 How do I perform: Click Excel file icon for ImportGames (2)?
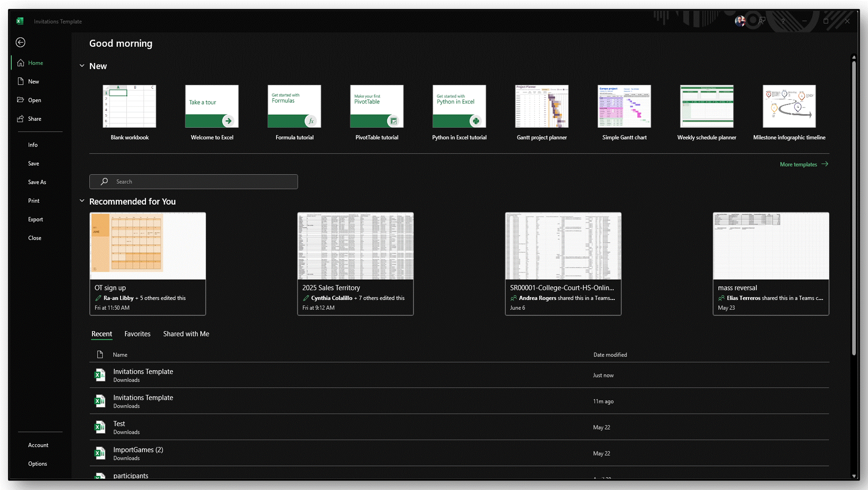tap(100, 453)
